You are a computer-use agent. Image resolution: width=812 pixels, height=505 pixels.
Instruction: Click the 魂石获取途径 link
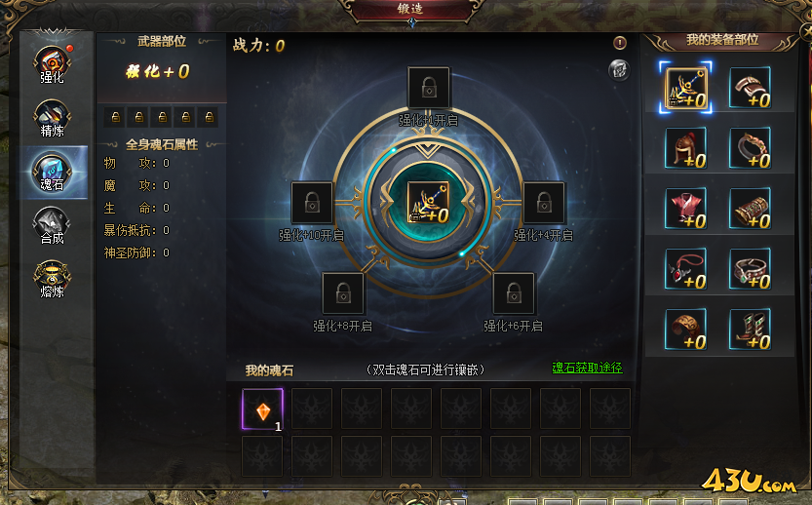tap(587, 368)
